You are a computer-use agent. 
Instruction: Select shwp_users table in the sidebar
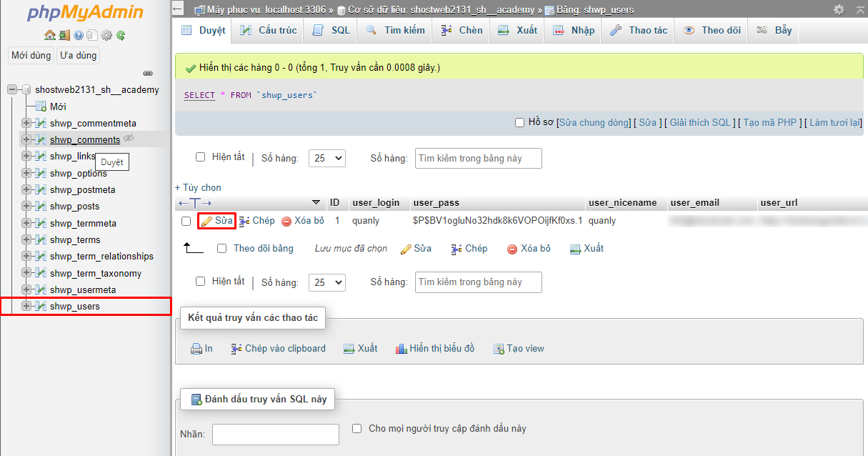(x=75, y=307)
